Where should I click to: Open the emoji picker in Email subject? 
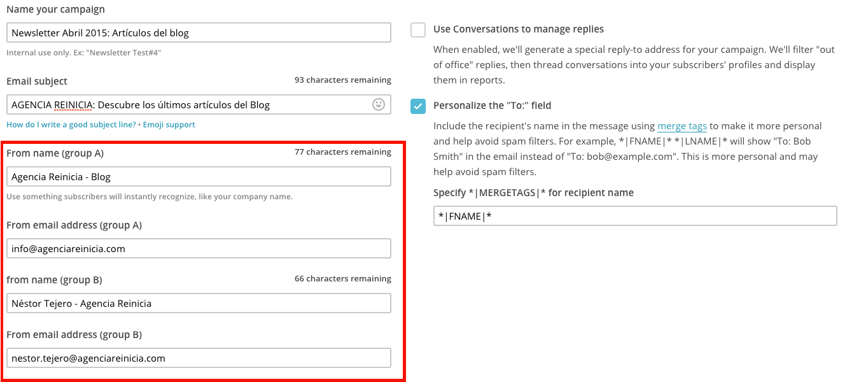pyautogui.click(x=379, y=104)
